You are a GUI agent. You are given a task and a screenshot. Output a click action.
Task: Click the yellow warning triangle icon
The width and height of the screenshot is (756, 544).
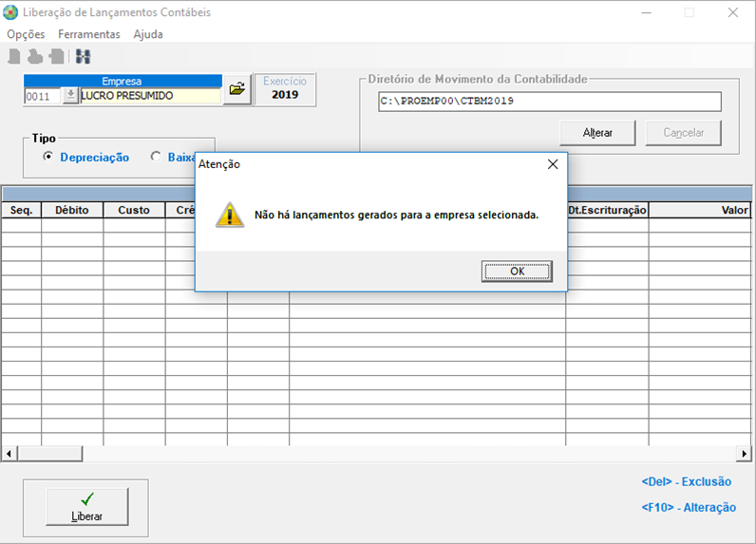pos(230,215)
